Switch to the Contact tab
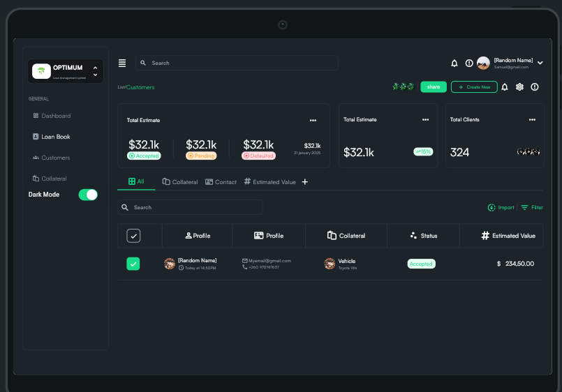 221,182
